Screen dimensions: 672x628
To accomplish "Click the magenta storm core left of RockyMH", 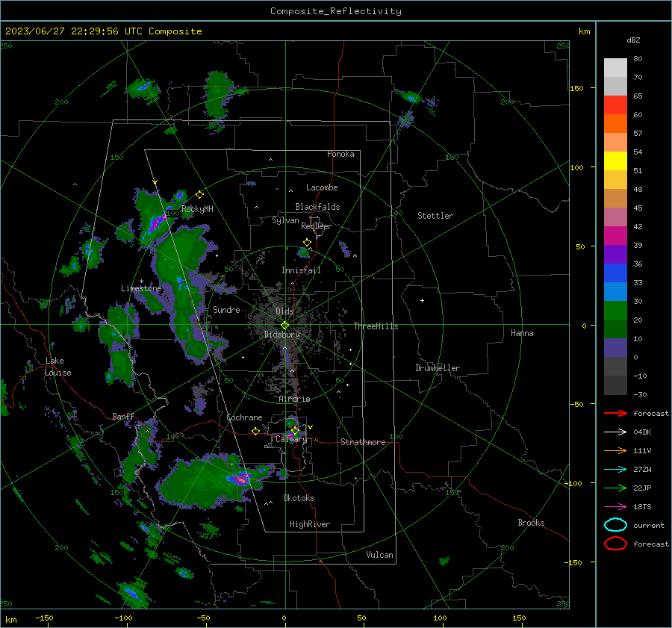I will pos(157,221).
